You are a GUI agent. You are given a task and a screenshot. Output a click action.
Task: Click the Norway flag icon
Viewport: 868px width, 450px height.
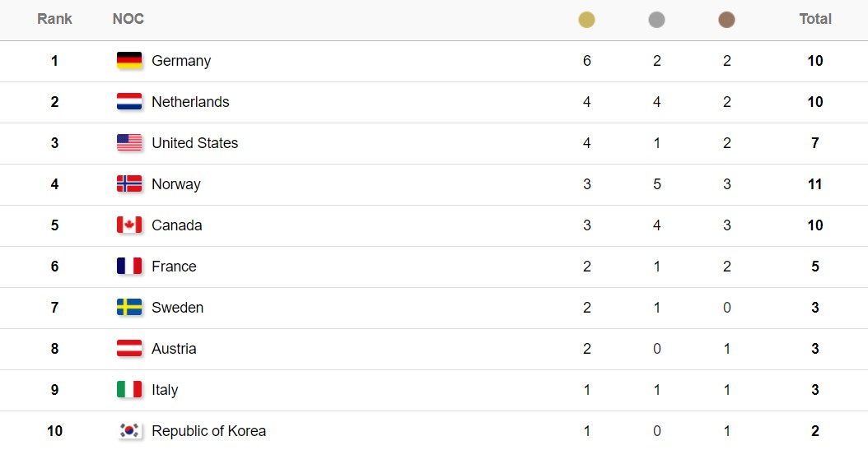coord(129,184)
